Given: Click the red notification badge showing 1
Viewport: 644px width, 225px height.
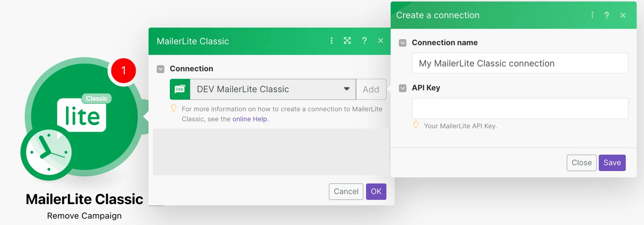Looking at the screenshot, I should (x=123, y=71).
